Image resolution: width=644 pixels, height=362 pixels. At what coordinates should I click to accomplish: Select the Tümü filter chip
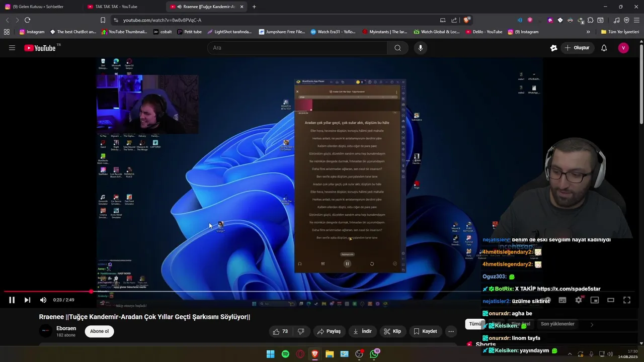coord(474,324)
